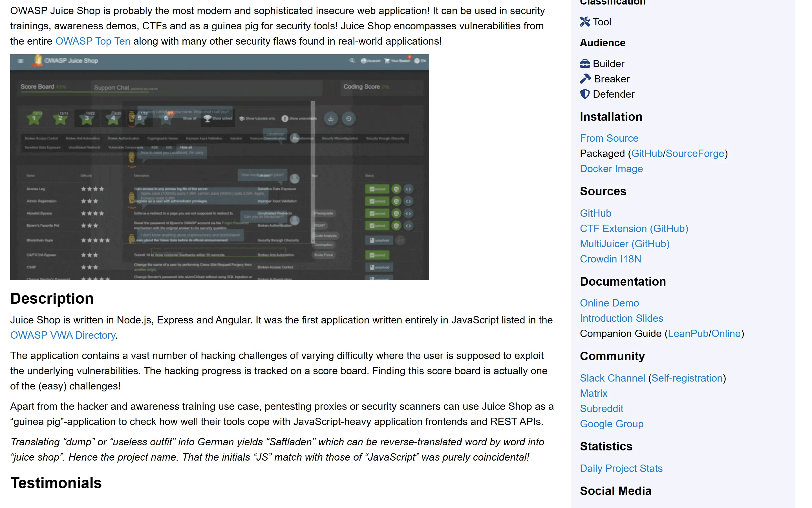Open the SourceForge packaged link
The height and width of the screenshot is (508, 812).
click(695, 153)
